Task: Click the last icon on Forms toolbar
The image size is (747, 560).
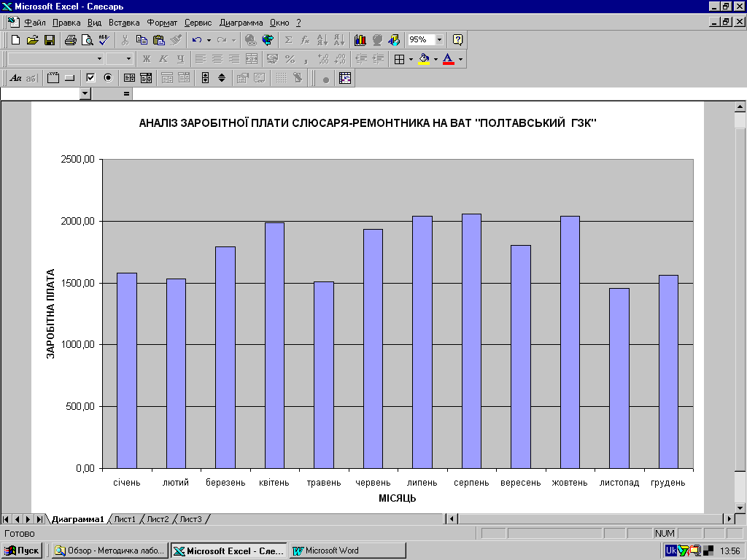Action: point(345,77)
